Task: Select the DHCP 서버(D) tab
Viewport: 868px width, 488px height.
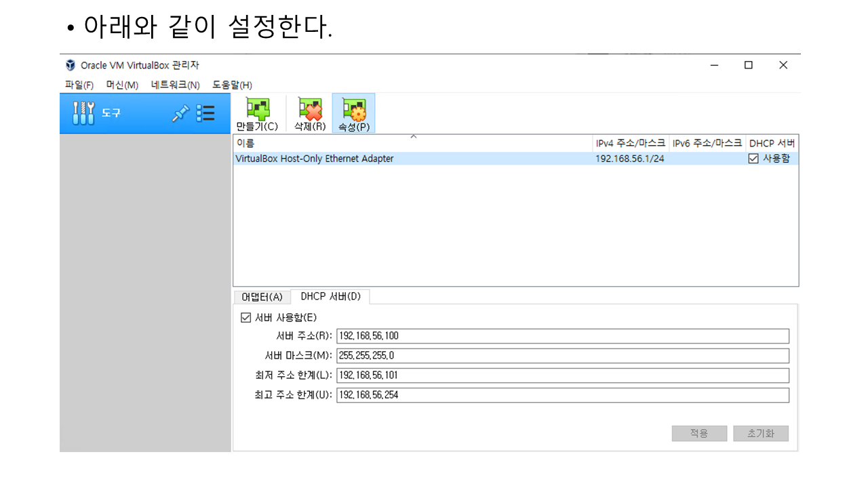Action: (x=330, y=296)
